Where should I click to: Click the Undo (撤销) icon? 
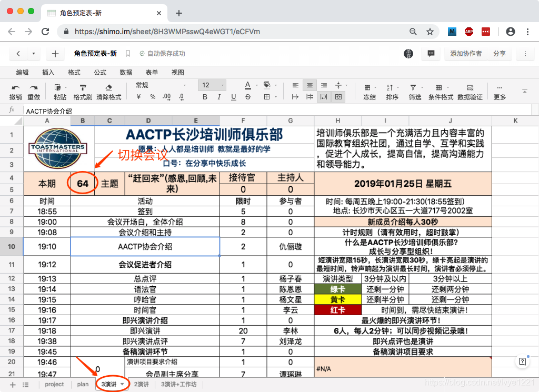(x=15, y=87)
